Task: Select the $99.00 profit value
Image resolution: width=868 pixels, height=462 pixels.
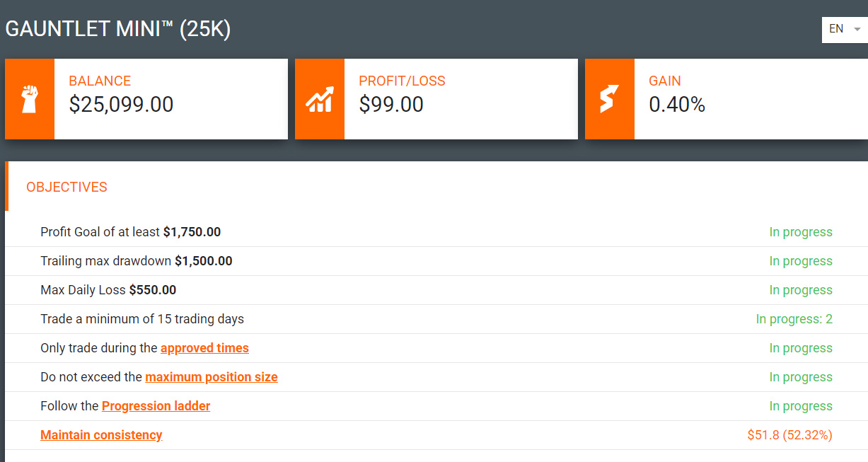Action: [x=391, y=105]
